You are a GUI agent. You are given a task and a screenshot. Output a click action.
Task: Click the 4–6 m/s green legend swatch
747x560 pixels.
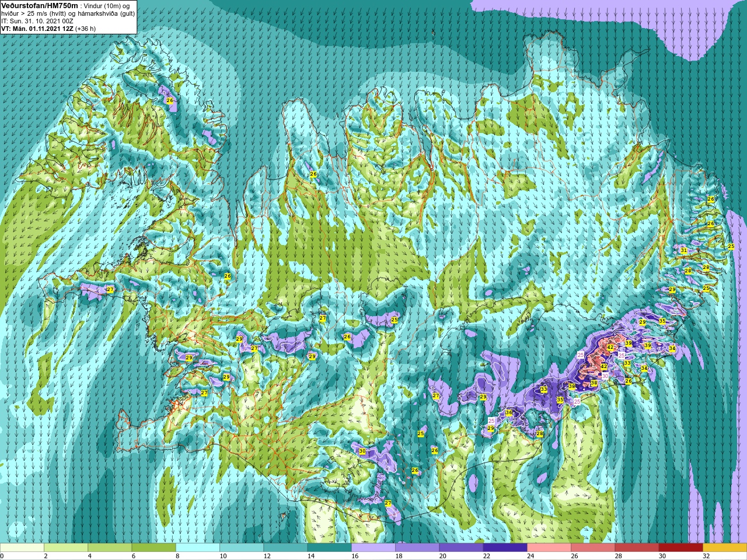tap(110, 548)
